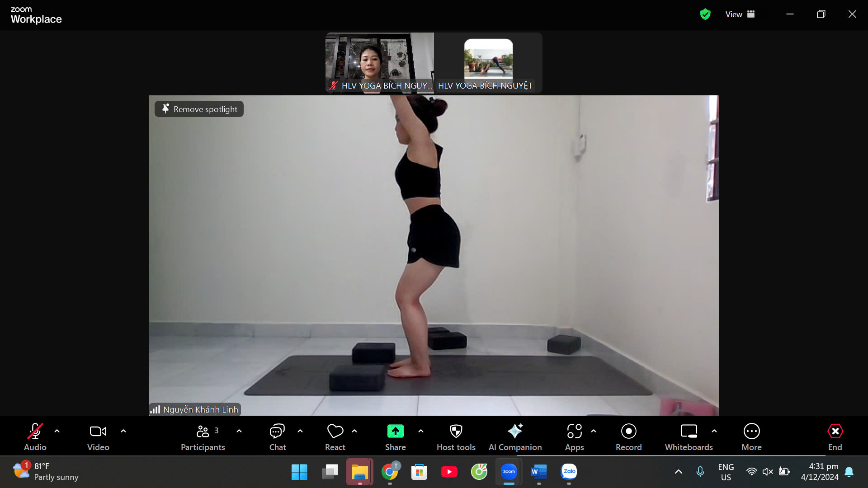Open the Chat panel icon
868x488 pixels.
click(277, 432)
